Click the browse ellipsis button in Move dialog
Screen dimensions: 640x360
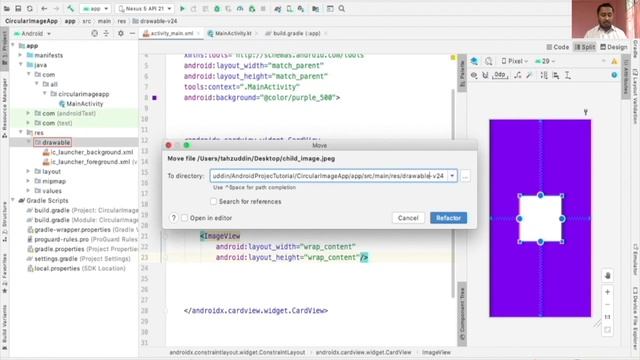(x=465, y=176)
